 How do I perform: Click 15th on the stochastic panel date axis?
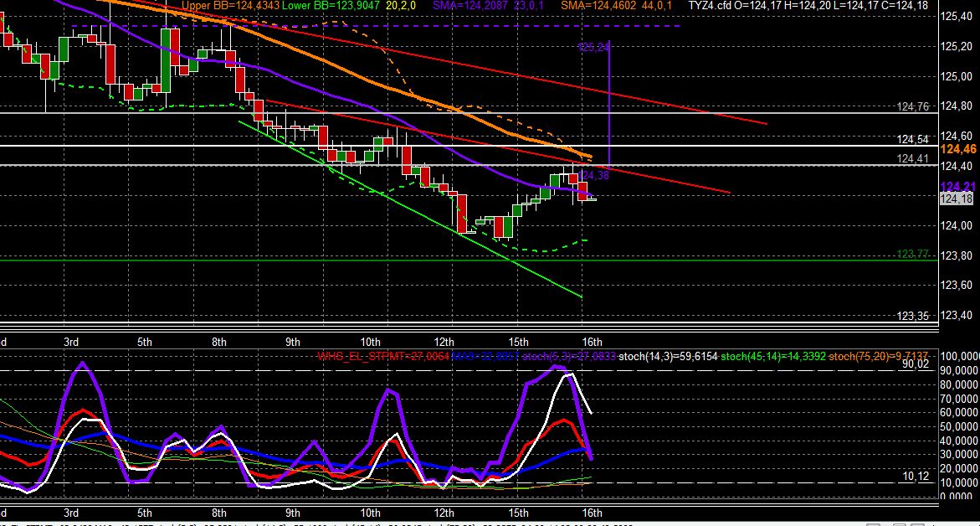(x=518, y=513)
